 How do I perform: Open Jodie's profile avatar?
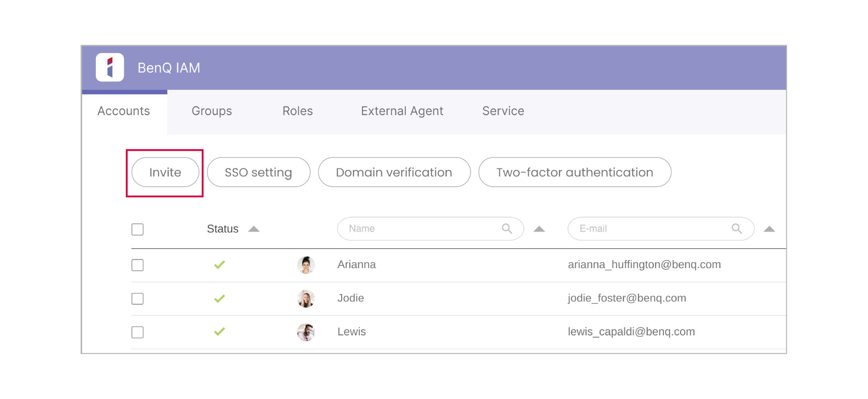pos(306,298)
